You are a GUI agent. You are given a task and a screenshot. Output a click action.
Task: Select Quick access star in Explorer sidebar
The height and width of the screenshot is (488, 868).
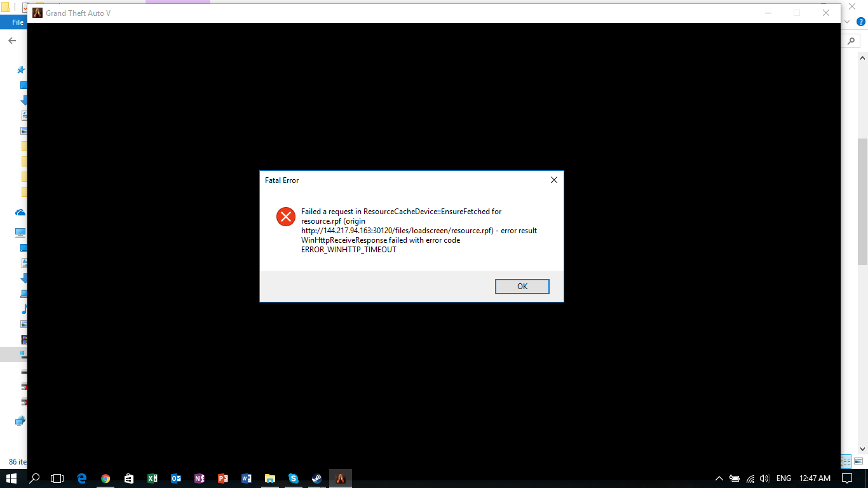(21, 70)
